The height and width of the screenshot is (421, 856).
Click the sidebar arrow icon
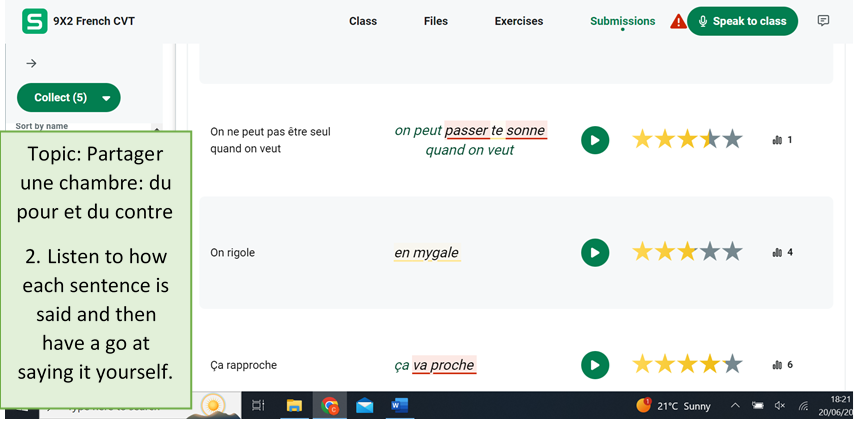pos(31,63)
